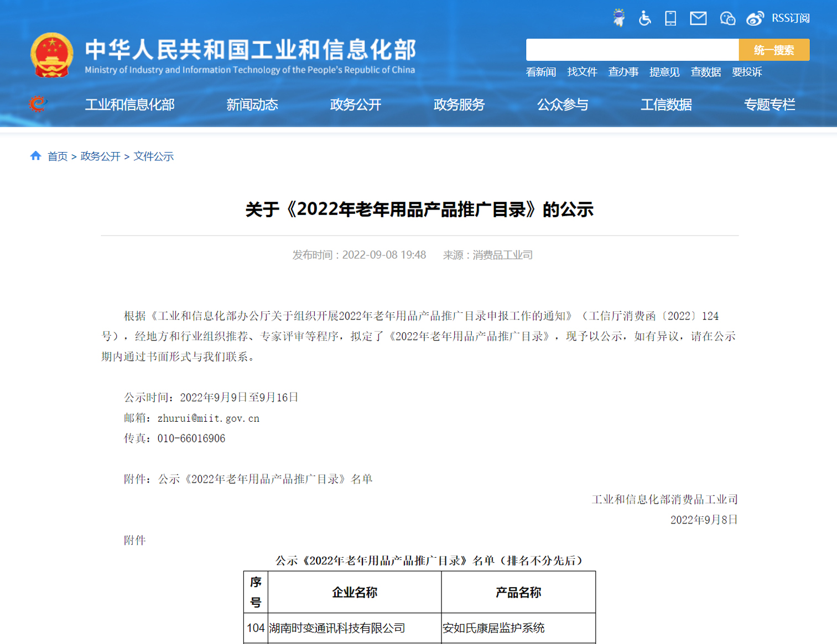This screenshot has height=644, width=837.
Task: Click the national emblem logo
Action: click(51, 55)
